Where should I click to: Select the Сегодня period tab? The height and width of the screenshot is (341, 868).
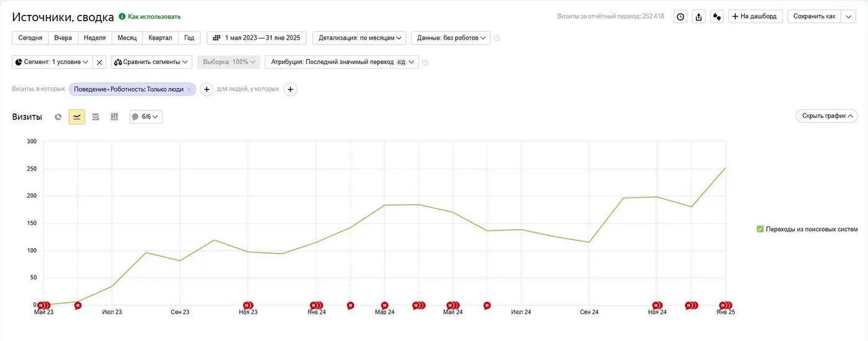click(x=30, y=38)
